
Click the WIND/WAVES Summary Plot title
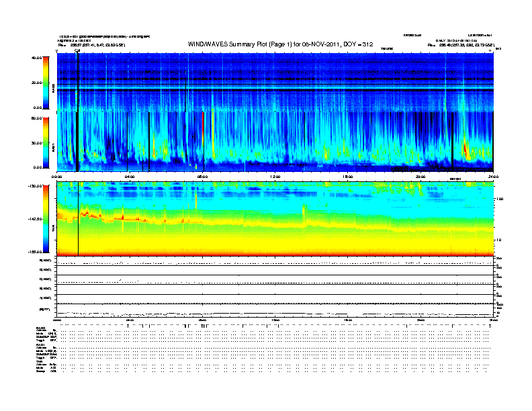click(x=280, y=44)
